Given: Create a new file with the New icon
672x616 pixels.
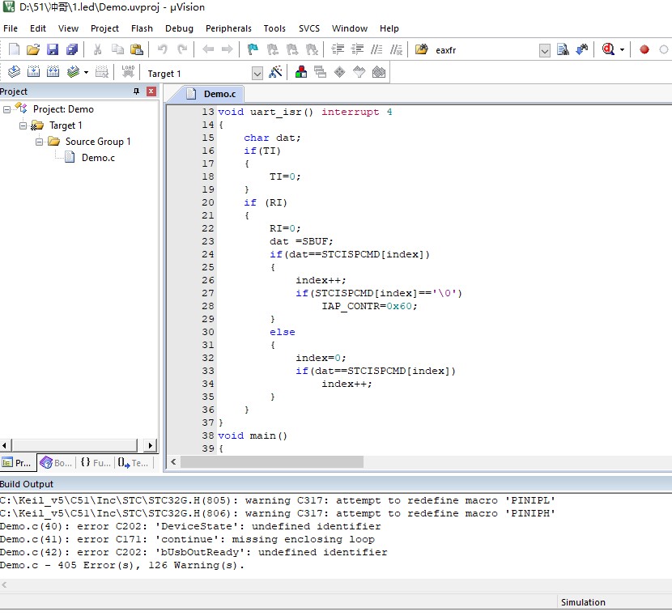Looking at the screenshot, I should (x=14, y=49).
